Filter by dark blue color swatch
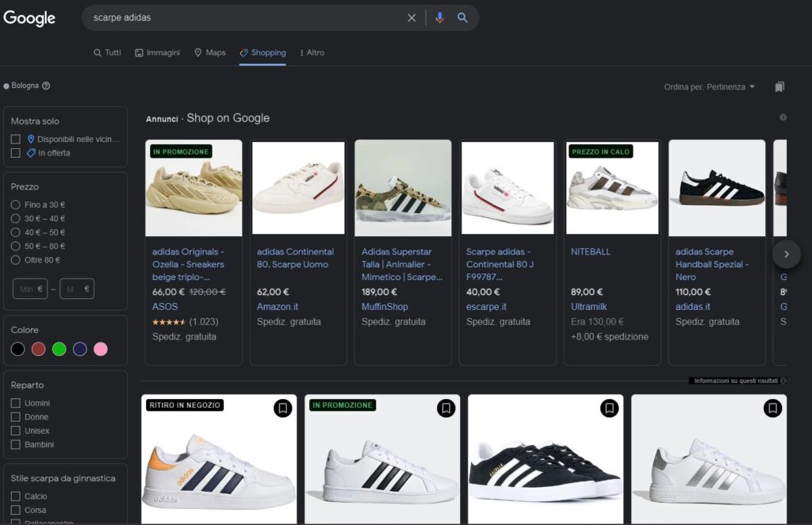Image resolution: width=812 pixels, height=525 pixels. [x=80, y=349]
